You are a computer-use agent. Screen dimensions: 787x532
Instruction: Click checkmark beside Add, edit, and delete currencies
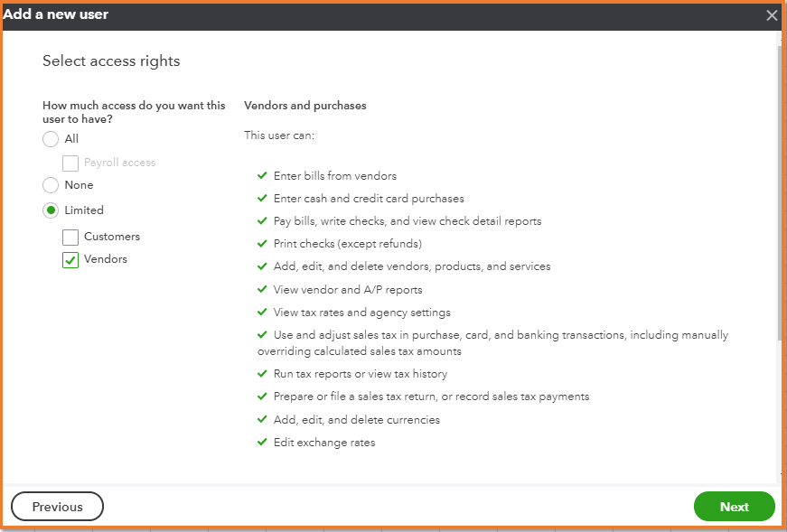point(262,420)
